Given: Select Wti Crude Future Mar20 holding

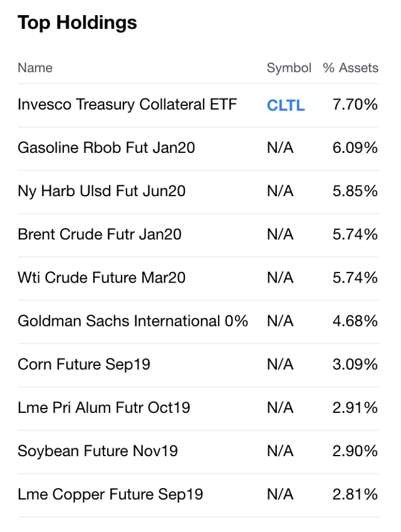Looking at the screenshot, I should tap(102, 278).
